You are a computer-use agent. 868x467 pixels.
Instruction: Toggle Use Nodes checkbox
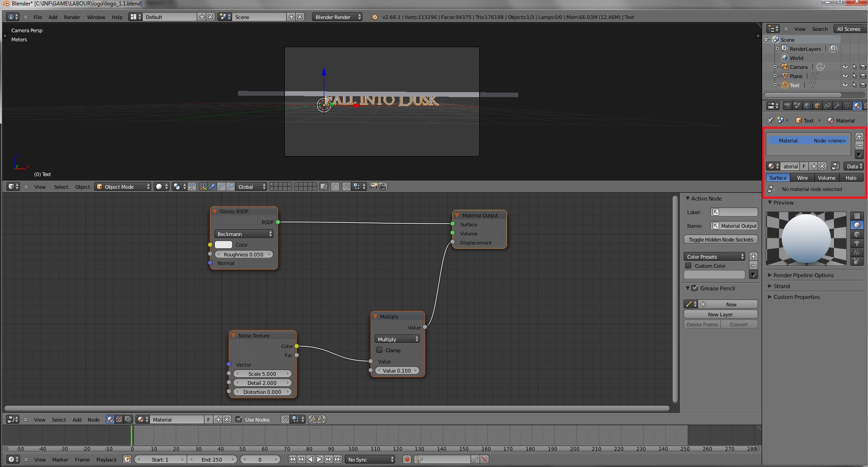pyautogui.click(x=239, y=419)
